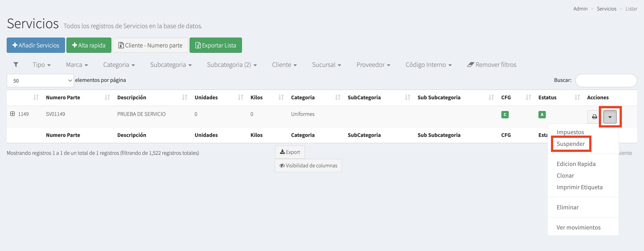The width and height of the screenshot is (644, 251).
Task: Sort by Numero Parte column arrows
Action: pos(107,97)
